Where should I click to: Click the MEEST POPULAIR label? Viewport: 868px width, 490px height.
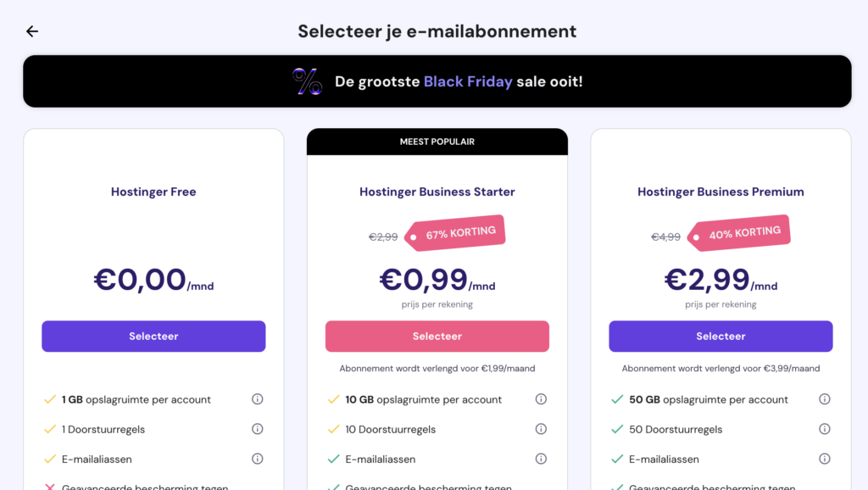point(437,141)
